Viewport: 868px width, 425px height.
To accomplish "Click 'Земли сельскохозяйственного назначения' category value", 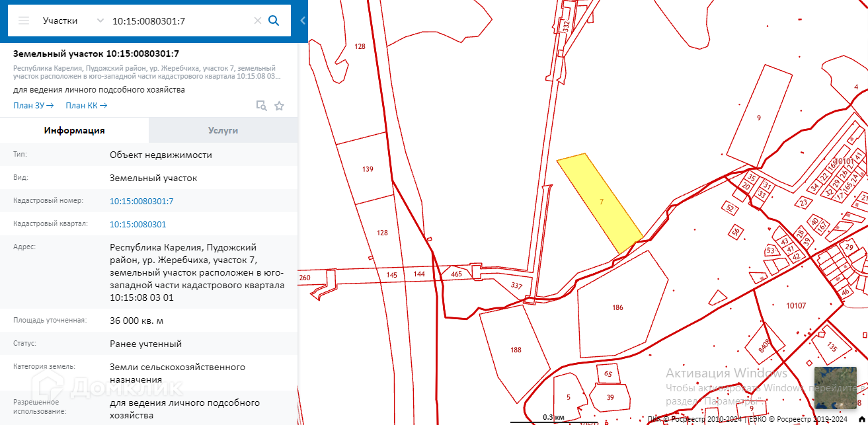I will coord(177,373).
